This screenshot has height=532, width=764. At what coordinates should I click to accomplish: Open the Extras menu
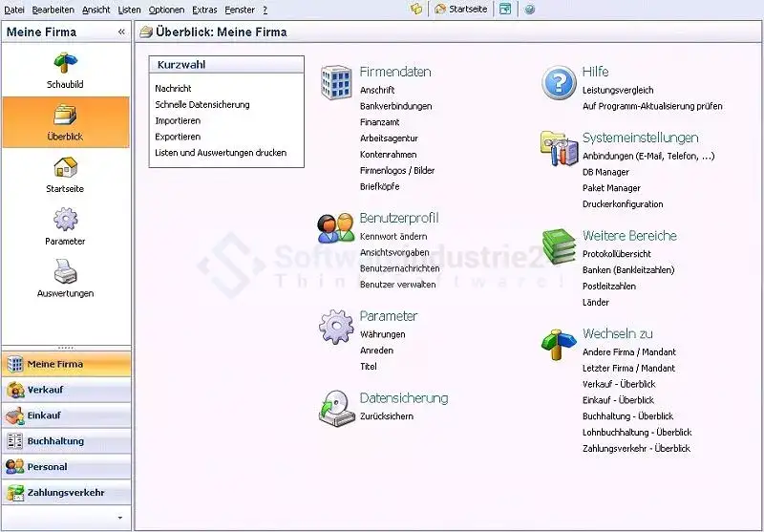(x=204, y=9)
